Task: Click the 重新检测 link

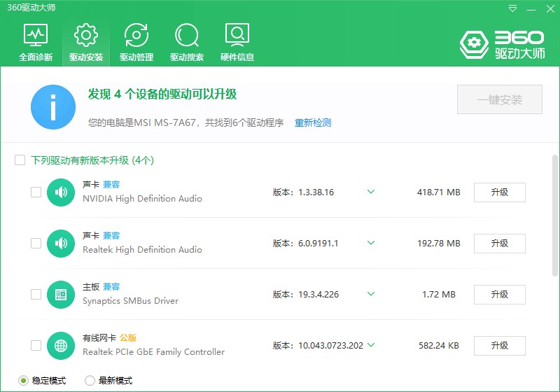Action: [x=313, y=122]
